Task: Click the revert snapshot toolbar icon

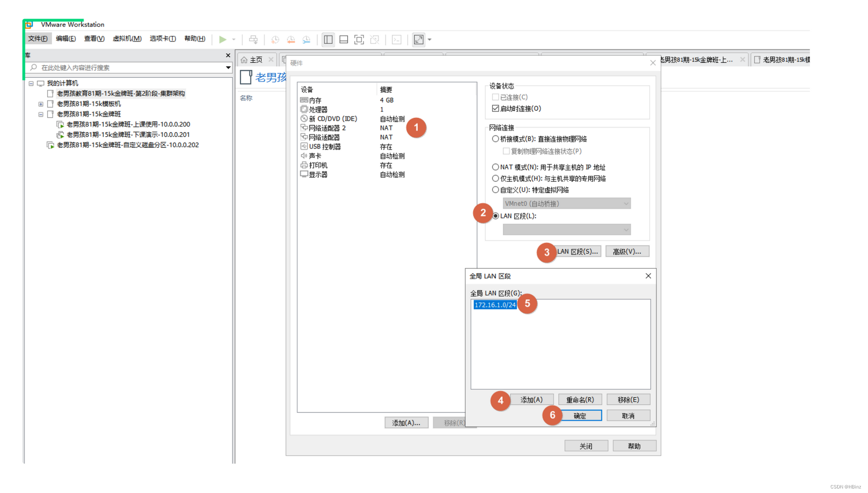Action: pos(291,39)
